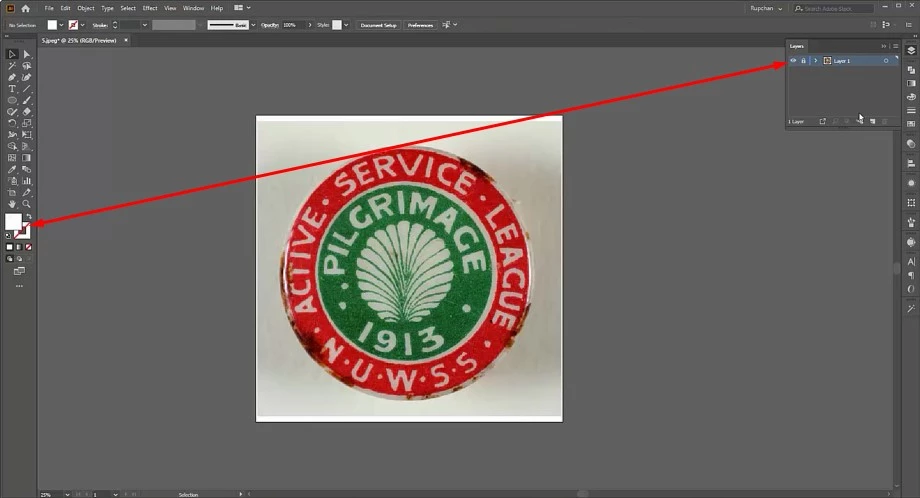The height and width of the screenshot is (498, 920).
Task: Choose the Type tool
Action: pos(12,89)
